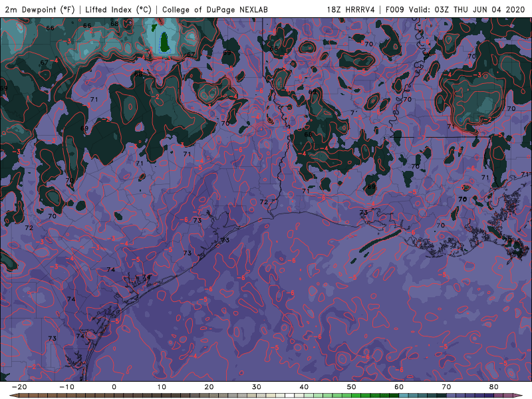
Task: Click the "-10" color scale label
Action: tap(66, 387)
